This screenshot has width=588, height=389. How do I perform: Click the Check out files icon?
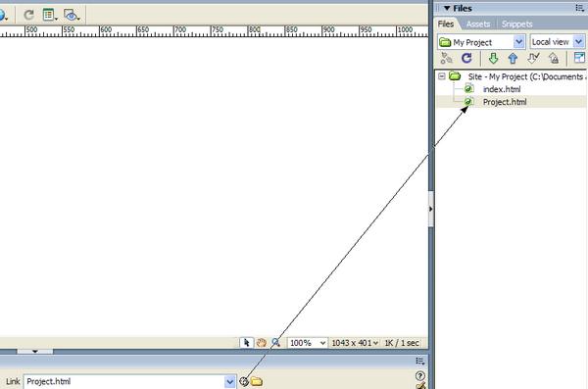[x=533, y=58]
